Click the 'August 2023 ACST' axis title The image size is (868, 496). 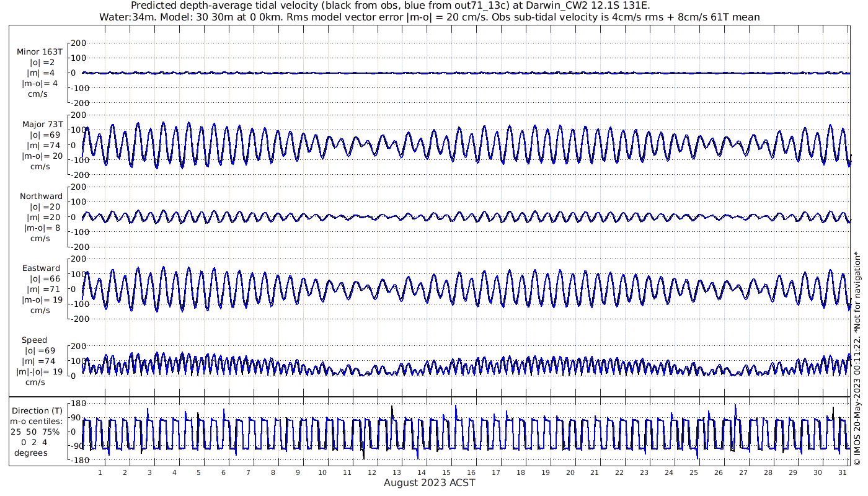[x=429, y=482]
